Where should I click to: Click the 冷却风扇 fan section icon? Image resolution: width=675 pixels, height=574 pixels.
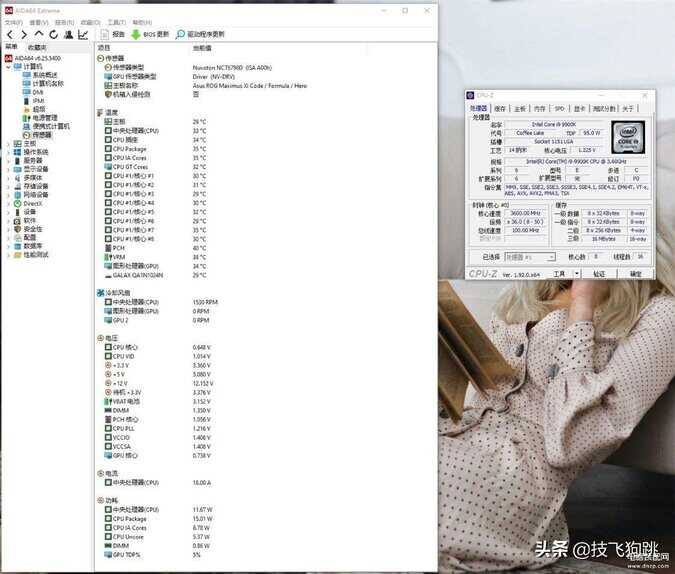[x=100, y=293]
